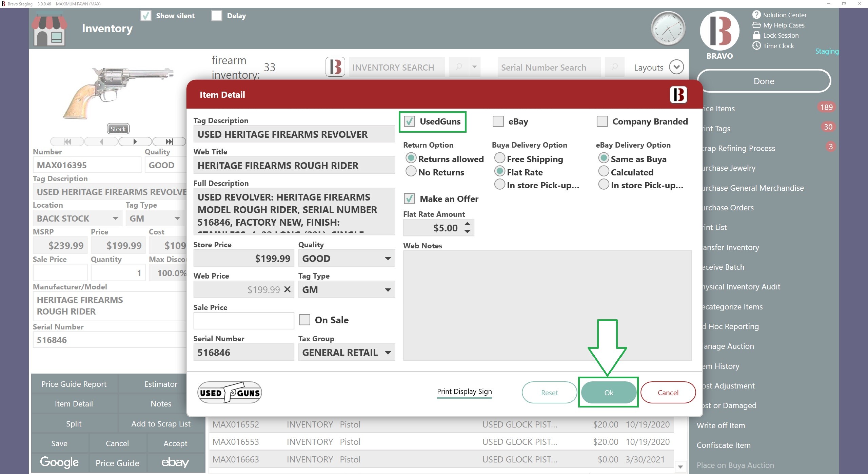Go to first item image
This screenshot has width=868, height=474.
point(67,141)
